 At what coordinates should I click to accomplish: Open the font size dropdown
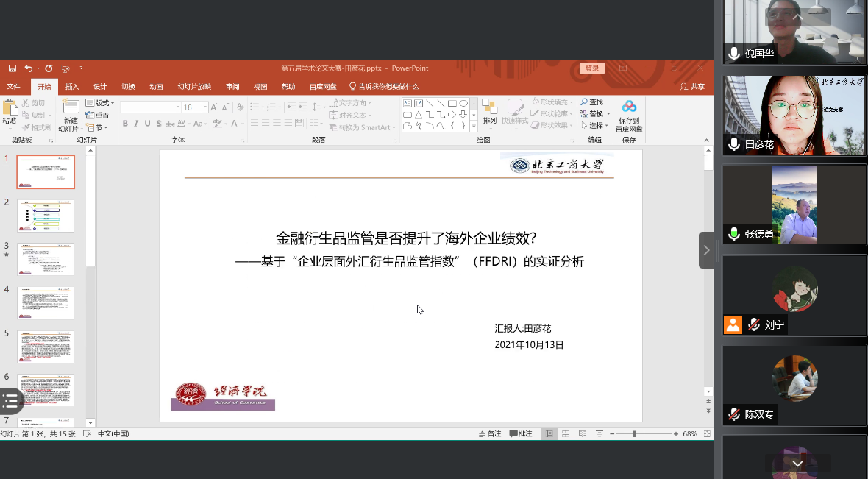coord(204,107)
